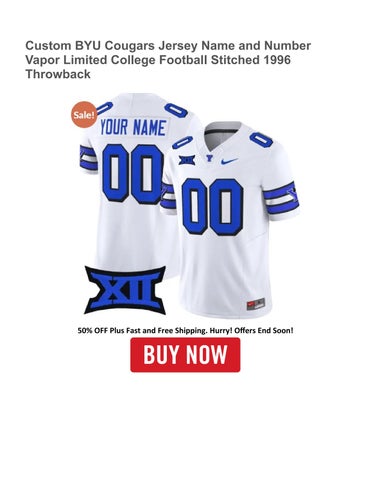Click the Custom BYU Cougars Jersey title
371x480 pixels.
tap(168, 60)
